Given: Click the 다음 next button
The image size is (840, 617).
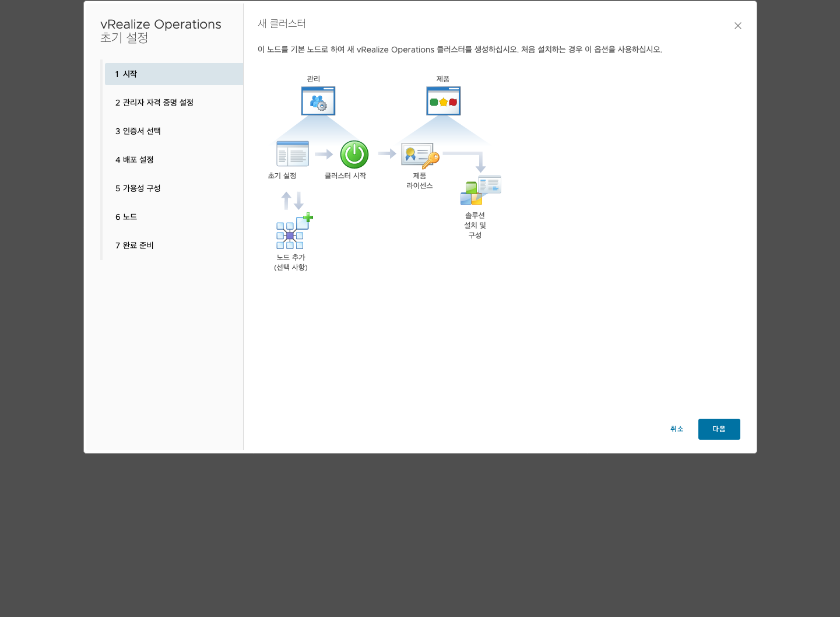Looking at the screenshot, I should (x=719, y=429).
